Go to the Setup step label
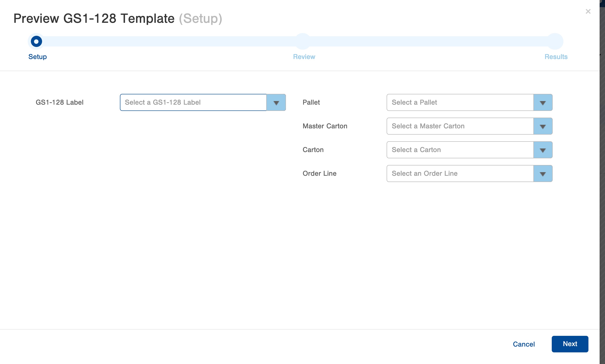 pos(38,57)
